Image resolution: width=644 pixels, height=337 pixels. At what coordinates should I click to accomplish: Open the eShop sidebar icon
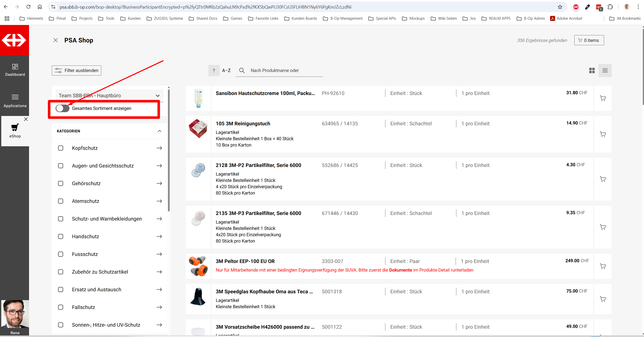coord(15,130)
